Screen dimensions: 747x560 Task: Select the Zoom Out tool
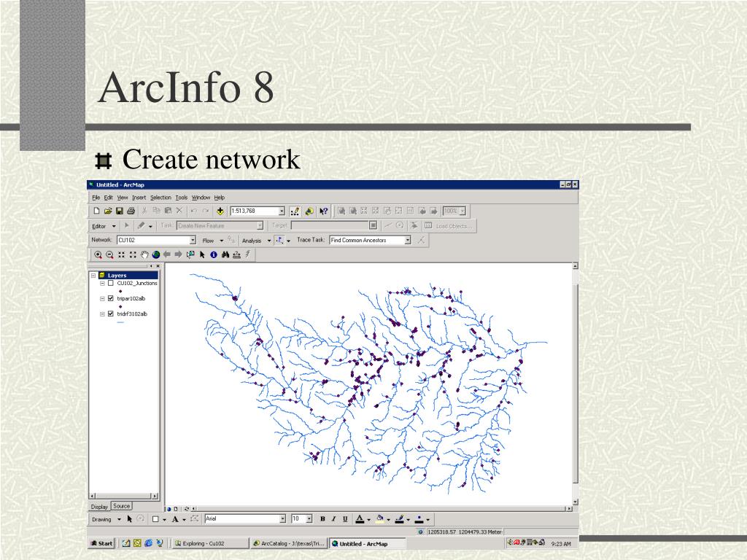point(109,254)
